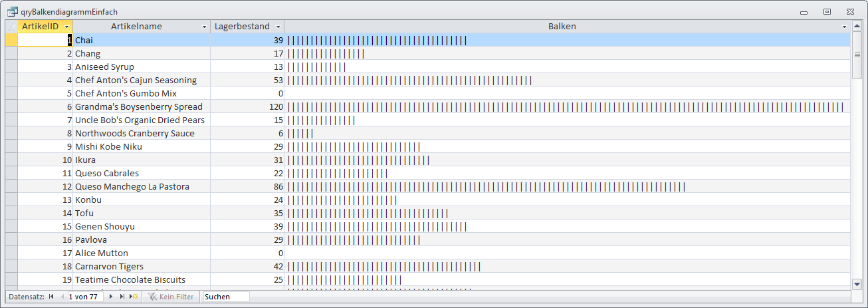The image size is (868, 308).
Task: Select the row selector for Chang
Action: click(x=11, y=53)
